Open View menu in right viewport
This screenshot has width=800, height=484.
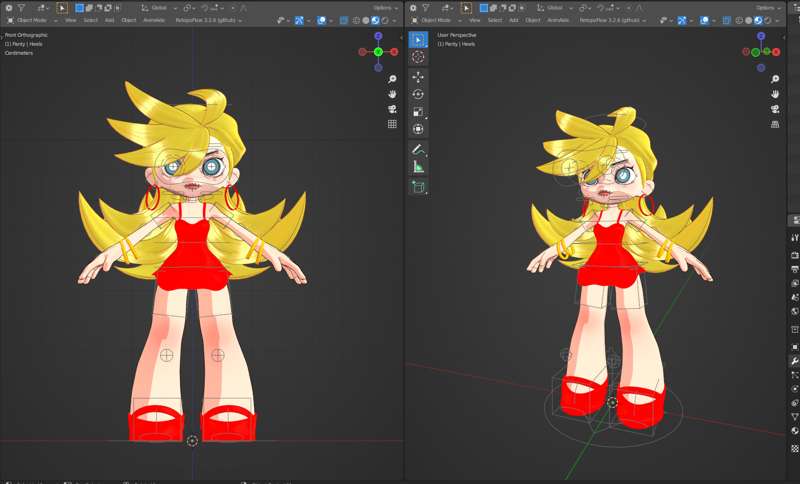coord(474,20)
